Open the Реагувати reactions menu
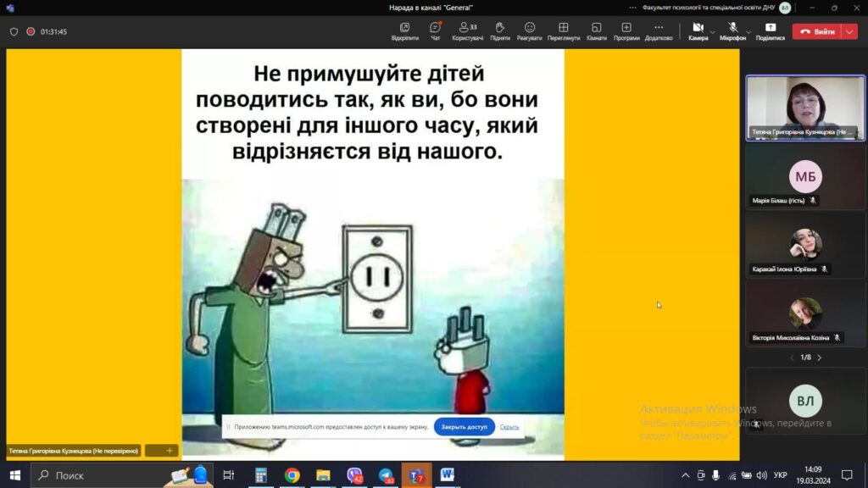The width and height of the screenshot is (868, 488). pos(529,31)
